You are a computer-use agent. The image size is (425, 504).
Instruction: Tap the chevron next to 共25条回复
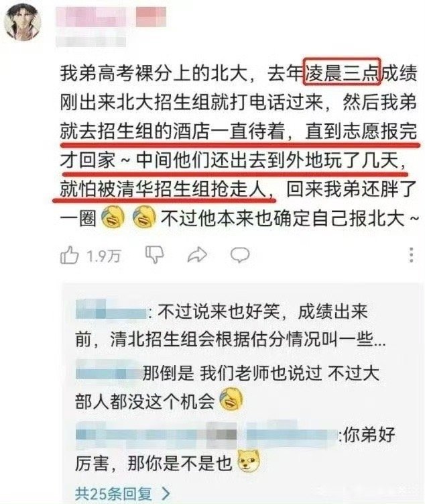coord(166,494)
